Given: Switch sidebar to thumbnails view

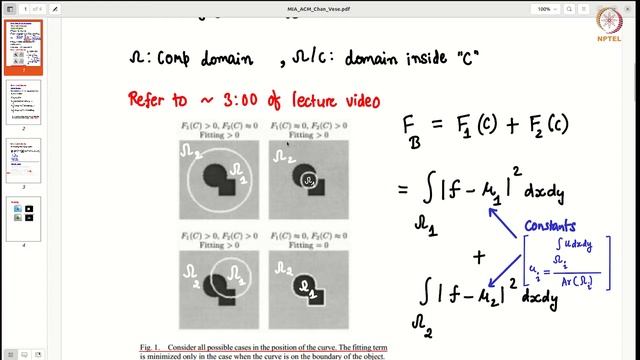Looking at the screenshot, I should pos(11,354).
